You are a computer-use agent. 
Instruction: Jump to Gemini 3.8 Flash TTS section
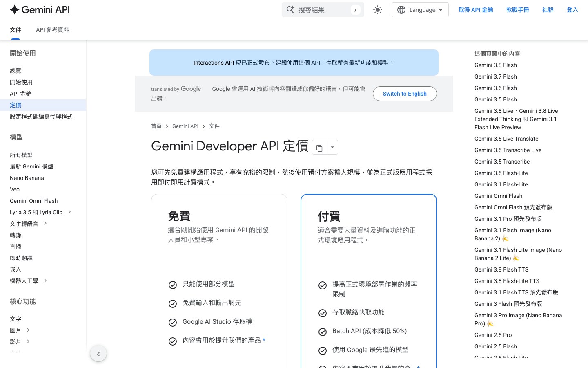pos(501,269)
